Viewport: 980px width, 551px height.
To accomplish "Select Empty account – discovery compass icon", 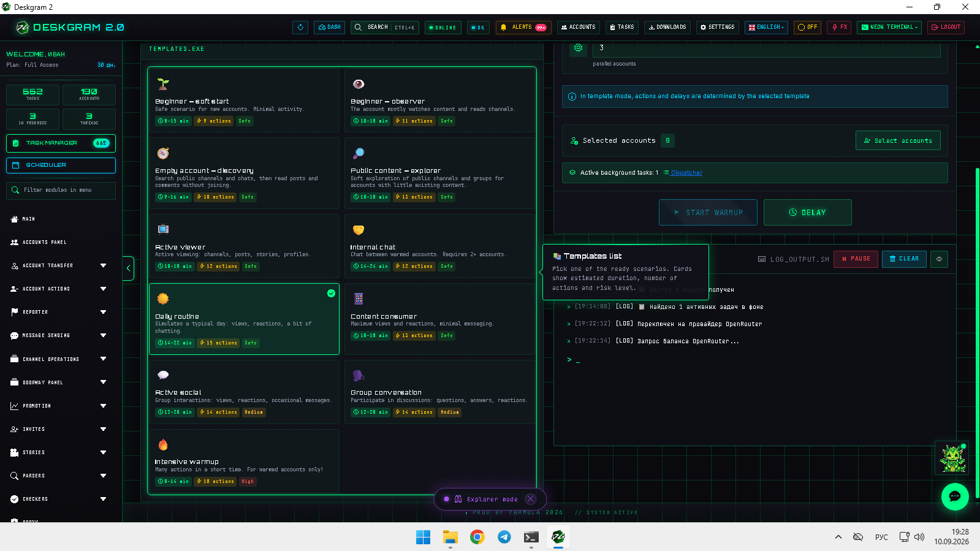I will 163,153.
